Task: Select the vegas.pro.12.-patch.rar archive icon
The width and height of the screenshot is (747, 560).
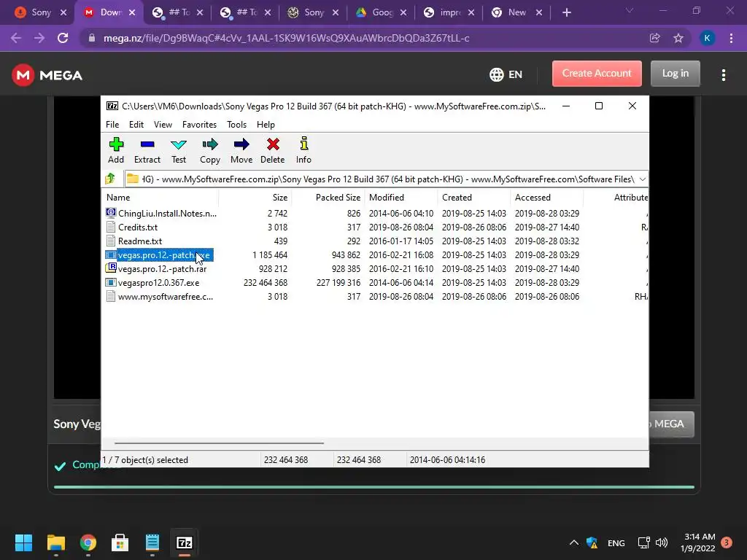Action: pos(111,268)
